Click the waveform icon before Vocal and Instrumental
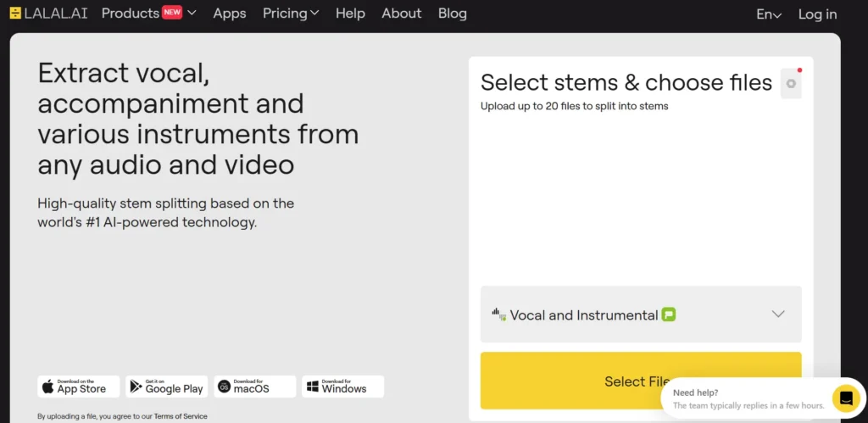Screen dimensions: 868x423 498,314
